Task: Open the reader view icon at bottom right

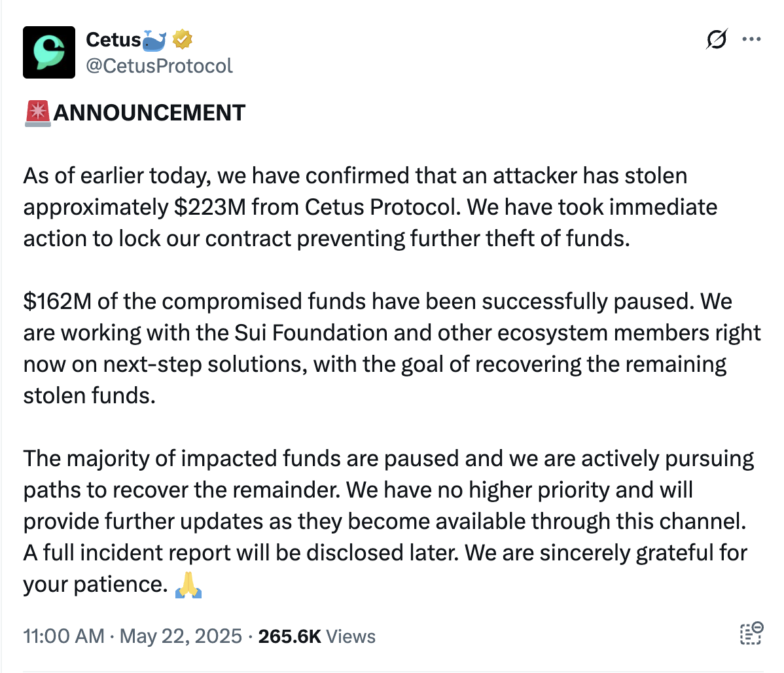Action: tap(751, 634)
